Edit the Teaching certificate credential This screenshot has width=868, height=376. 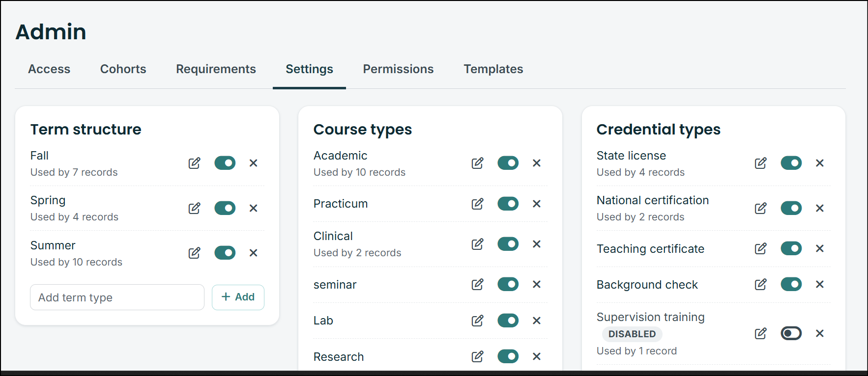pyautogui.click(x=761, y=248)
